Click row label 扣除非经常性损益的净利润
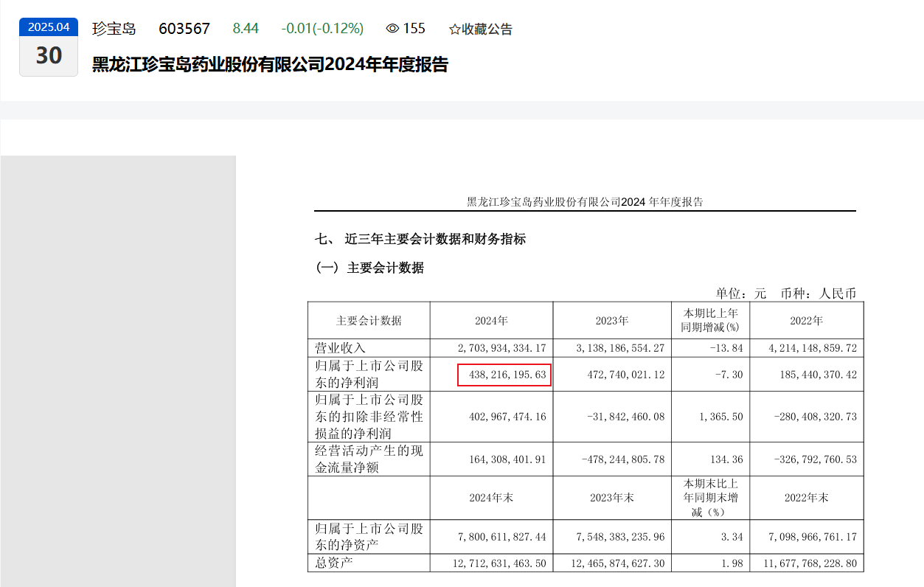The image size is (924, 587). [x=369, y=417]
